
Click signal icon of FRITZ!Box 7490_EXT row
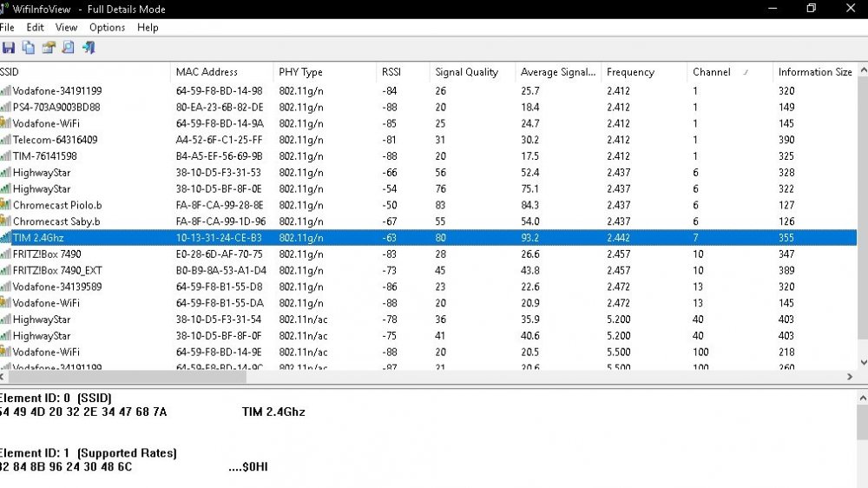tap(5, 270)
